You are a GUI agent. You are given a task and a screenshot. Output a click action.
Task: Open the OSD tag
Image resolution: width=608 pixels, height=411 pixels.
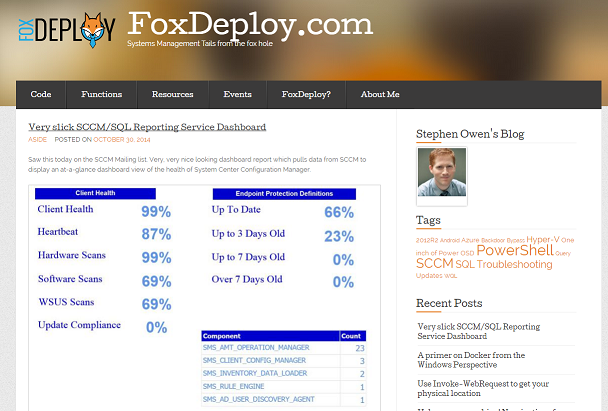[467, 253]
